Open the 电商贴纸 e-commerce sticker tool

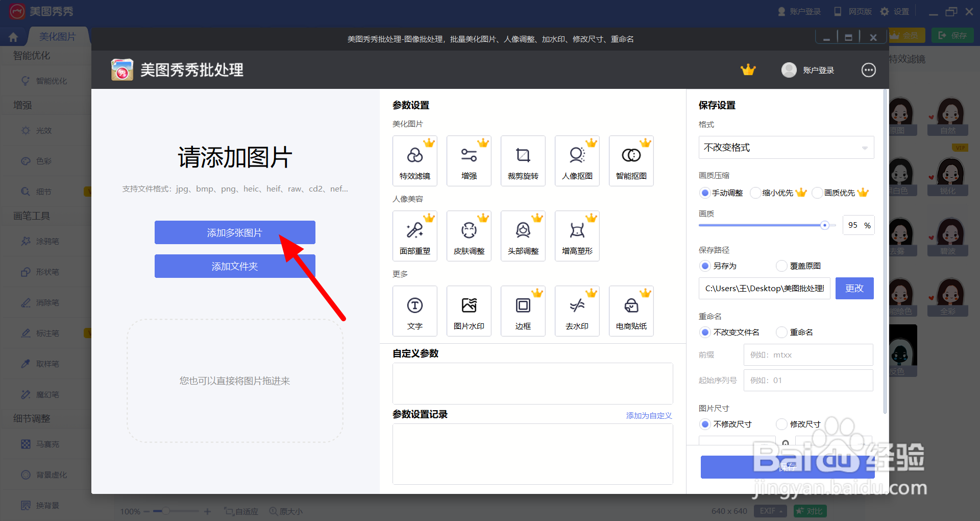631,311
